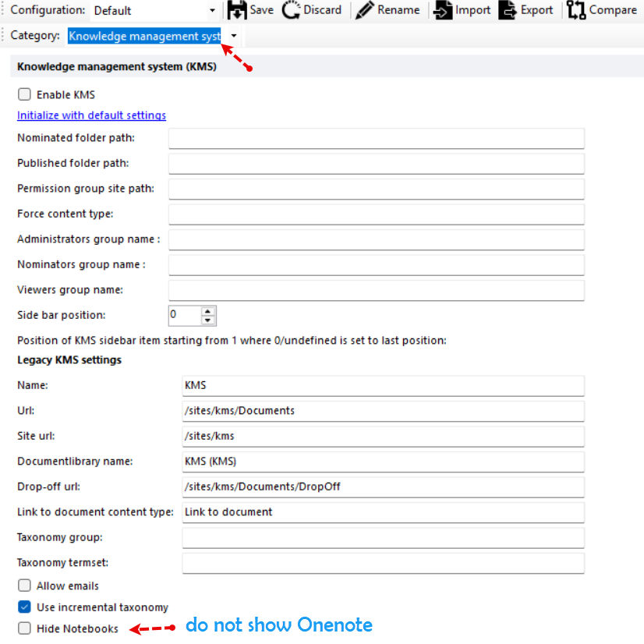Image resolution: width=644 pixels, height=644 pixels.
Task: Check the Hide Notebooks option
Action: (24, 628)
